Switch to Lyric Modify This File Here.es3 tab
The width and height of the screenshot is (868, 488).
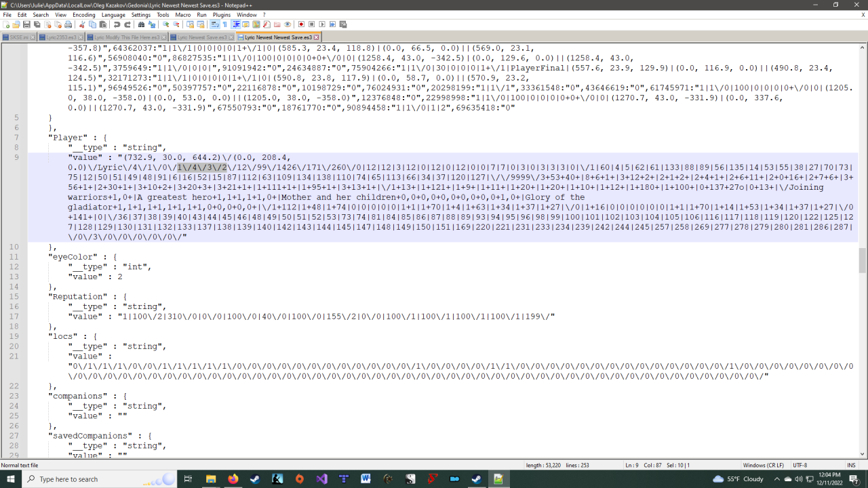[x=126, y=37]
